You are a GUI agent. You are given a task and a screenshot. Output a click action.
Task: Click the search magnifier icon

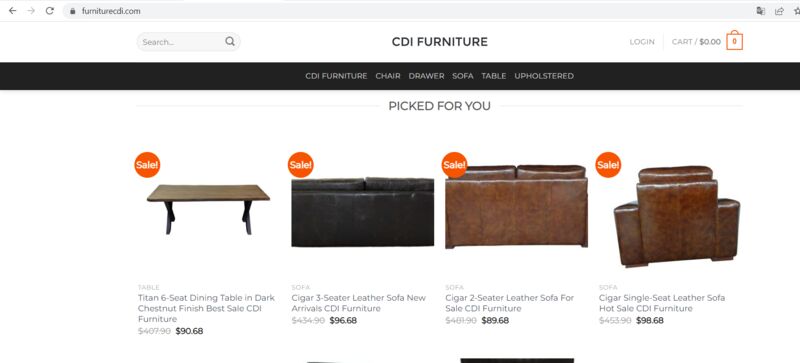(230, 41)
